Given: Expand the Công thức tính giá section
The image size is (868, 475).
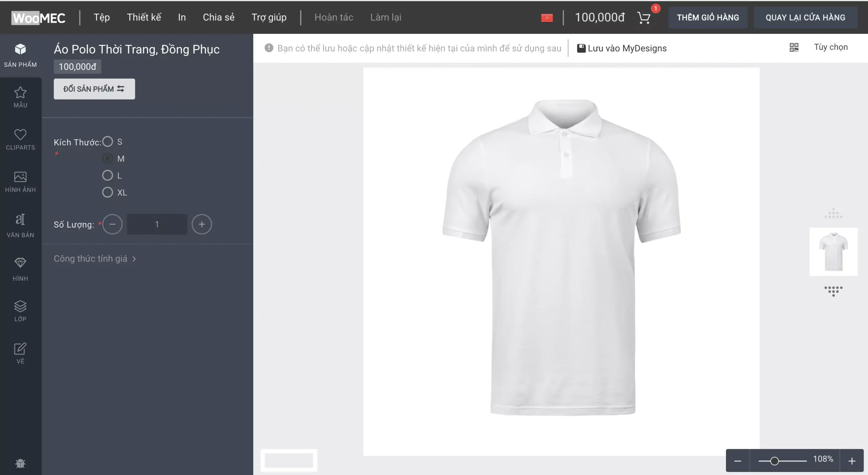Looking at the screenshot, I should click(96, 259).
